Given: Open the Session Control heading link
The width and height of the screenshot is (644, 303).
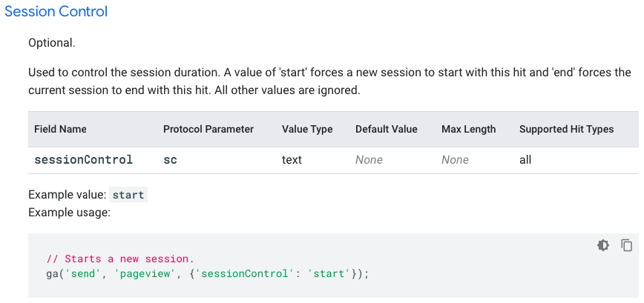Looking at the screenshot, I should click(x=56, y=12).
